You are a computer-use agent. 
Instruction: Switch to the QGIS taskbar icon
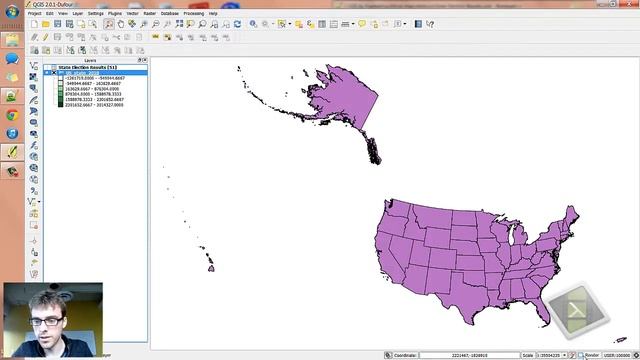coord(12,152)
